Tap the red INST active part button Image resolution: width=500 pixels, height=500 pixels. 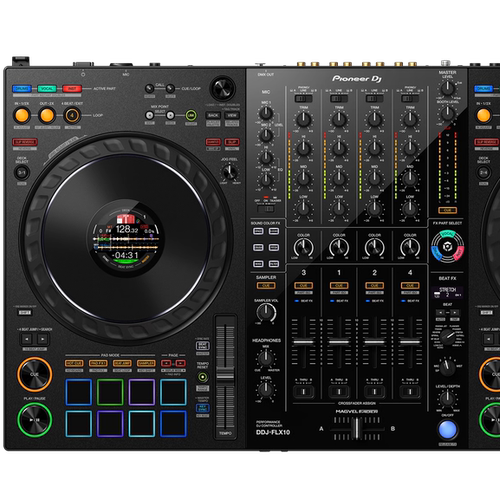(72, 89)
